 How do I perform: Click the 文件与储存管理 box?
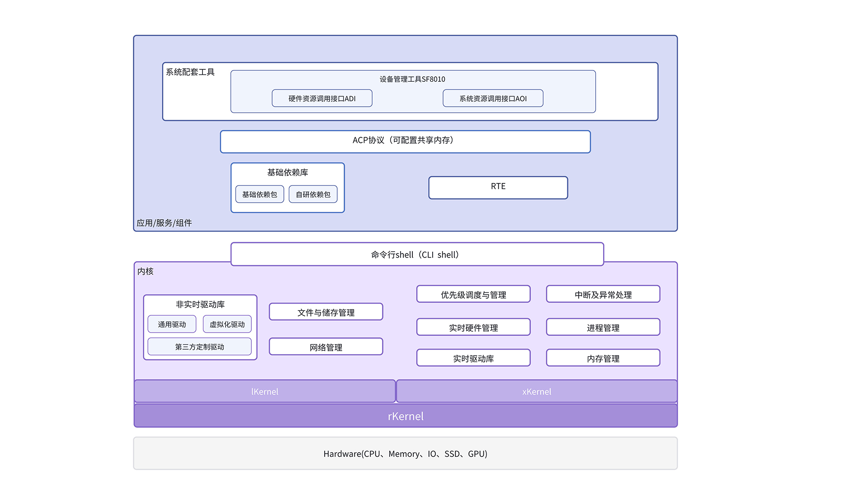pos(325,312)
